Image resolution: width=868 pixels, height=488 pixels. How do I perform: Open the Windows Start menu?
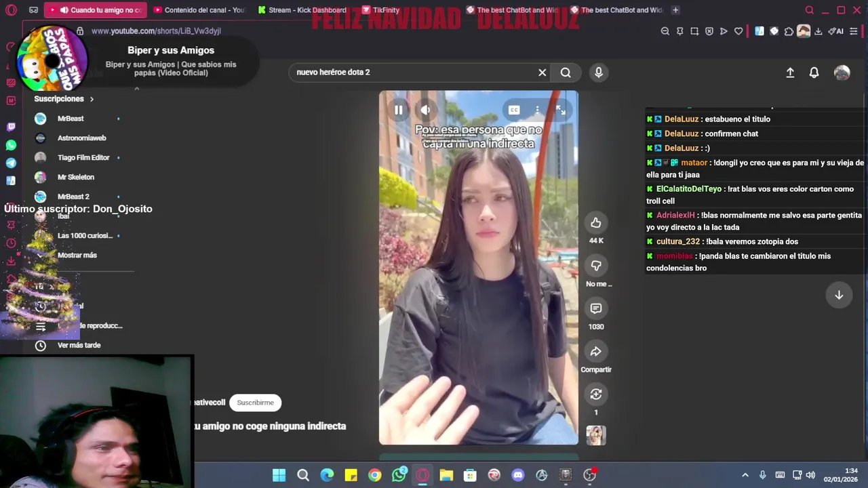(279, 475)
